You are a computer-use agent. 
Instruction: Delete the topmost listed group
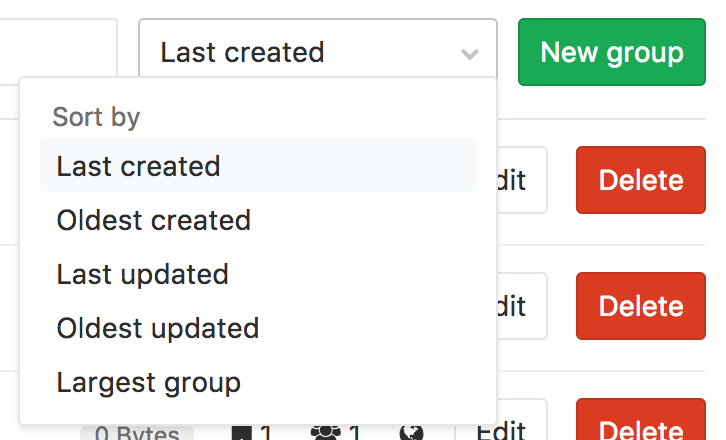[x=641, y=180]
